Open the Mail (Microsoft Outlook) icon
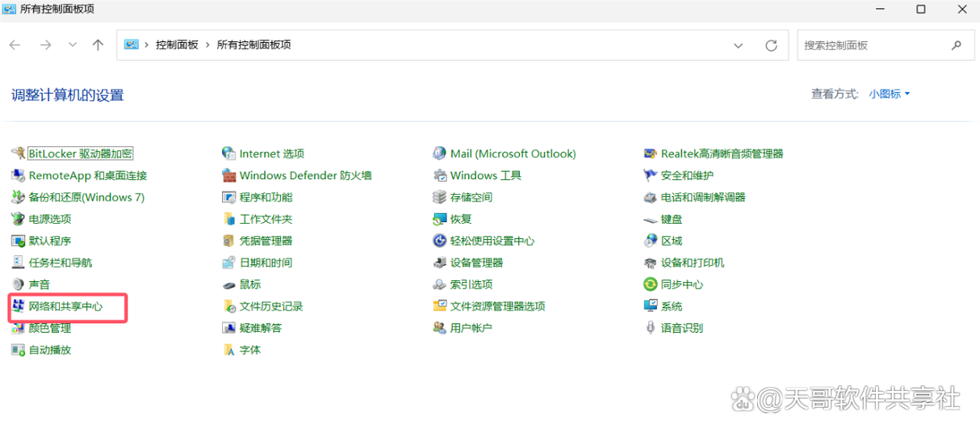The image size is (980, 433). [x=439, y=153]
